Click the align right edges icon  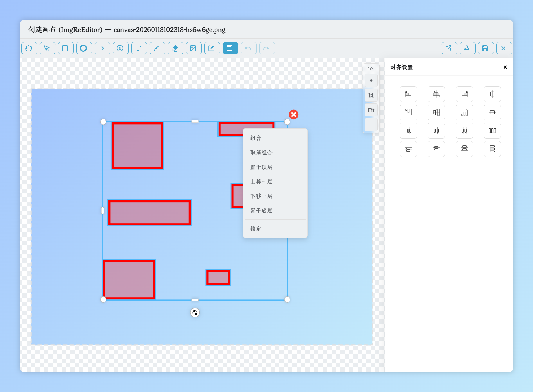[464, 94]
